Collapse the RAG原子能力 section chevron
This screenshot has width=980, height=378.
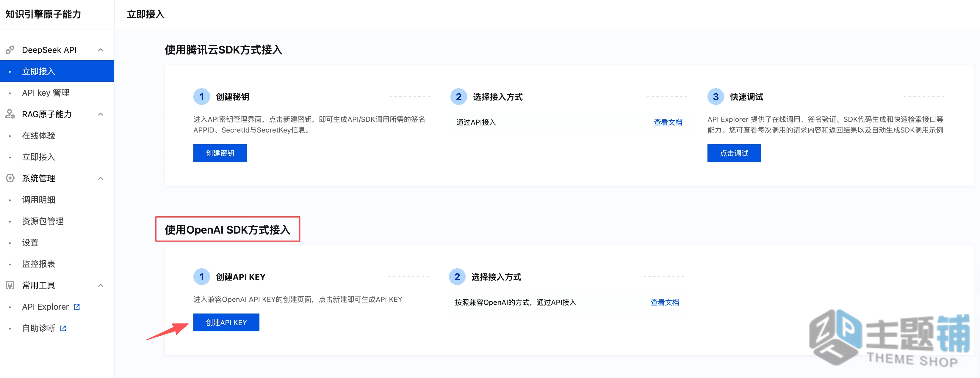(101, 114)
